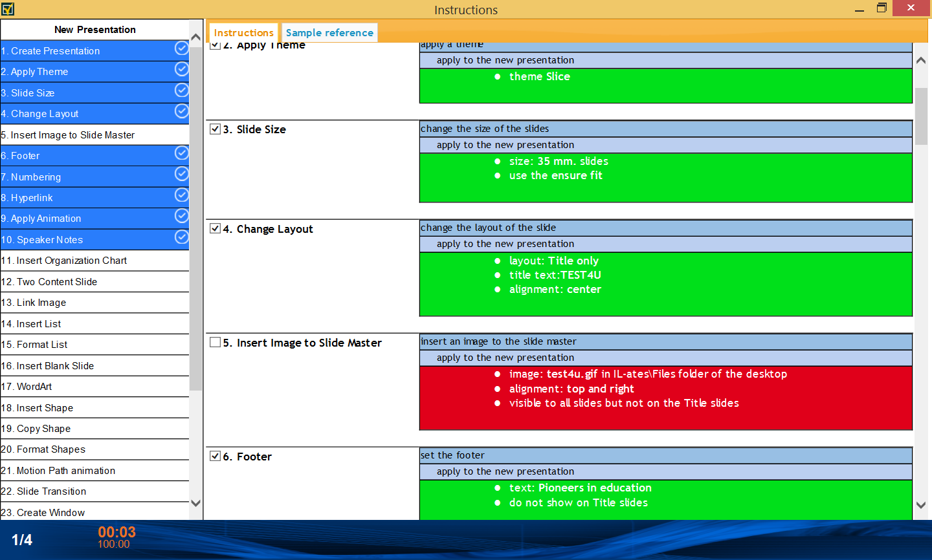932x560 pixels.
Task: Click the New Presentation list header
Action: [x=94, y=30]
